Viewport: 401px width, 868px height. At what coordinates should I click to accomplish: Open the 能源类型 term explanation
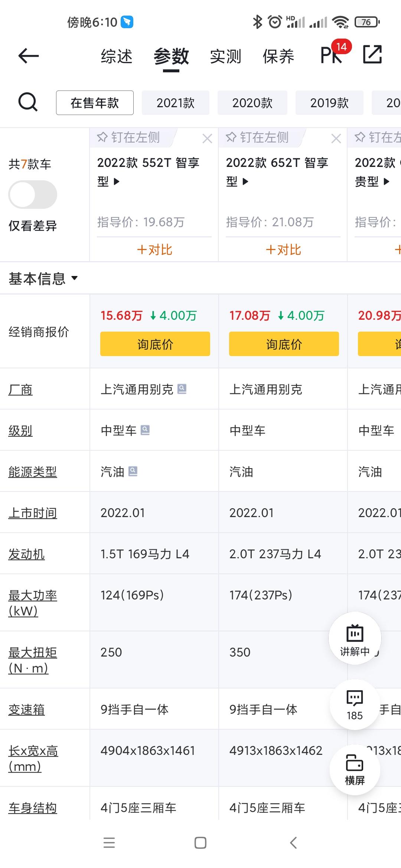pos(33,472)
